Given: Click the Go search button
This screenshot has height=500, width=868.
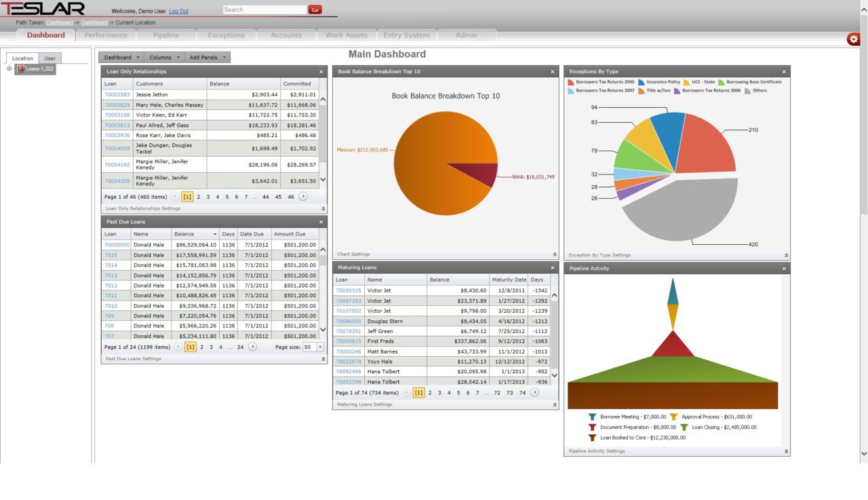Looking at the screenshot, I should [x=315, y=10].
